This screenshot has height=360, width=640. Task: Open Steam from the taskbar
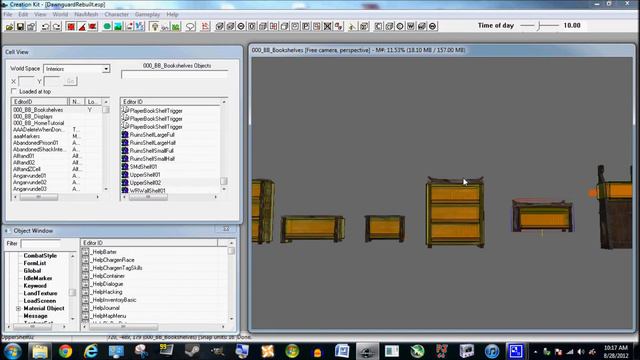[x=191, y=351]
